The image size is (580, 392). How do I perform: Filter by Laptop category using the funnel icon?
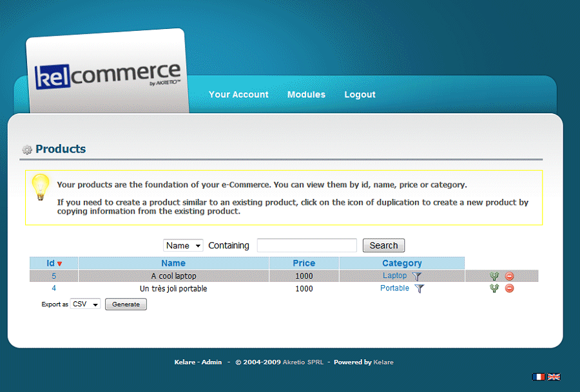(x=417, y=276)
